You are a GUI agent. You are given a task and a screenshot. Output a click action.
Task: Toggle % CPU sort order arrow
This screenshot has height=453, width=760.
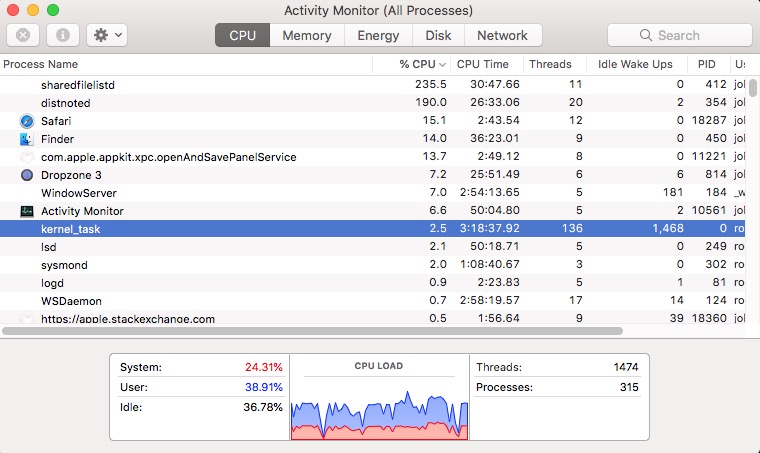[442, 64]
